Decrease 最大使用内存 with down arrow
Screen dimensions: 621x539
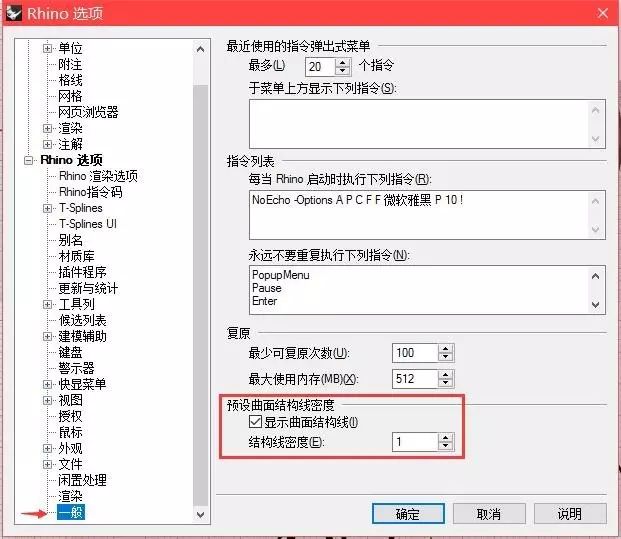446,384
